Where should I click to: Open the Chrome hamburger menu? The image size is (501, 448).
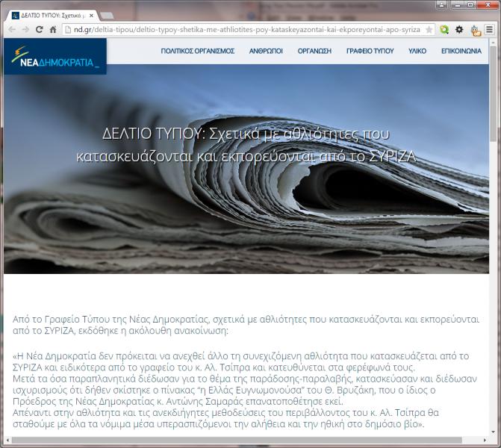[x=489, y=30]
